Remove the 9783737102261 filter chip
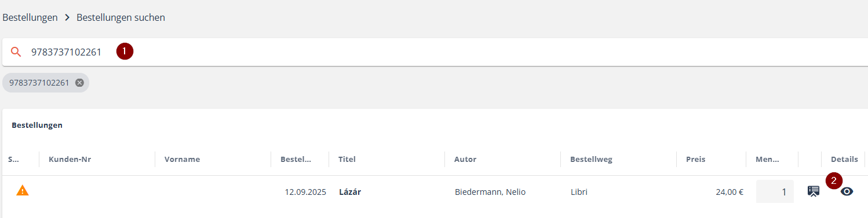The width and height of the screenshot is (868, 218). [79, 83]
